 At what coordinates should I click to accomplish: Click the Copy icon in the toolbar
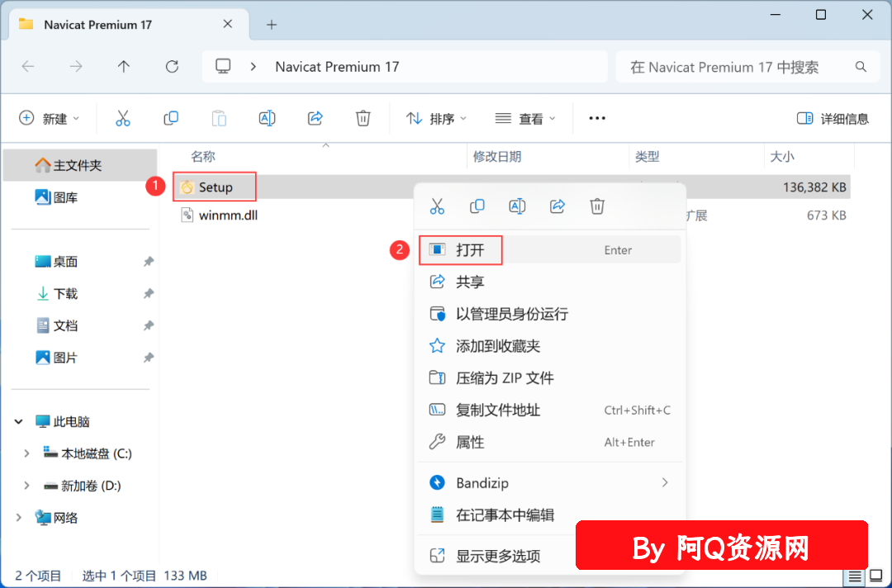point(171,118)
